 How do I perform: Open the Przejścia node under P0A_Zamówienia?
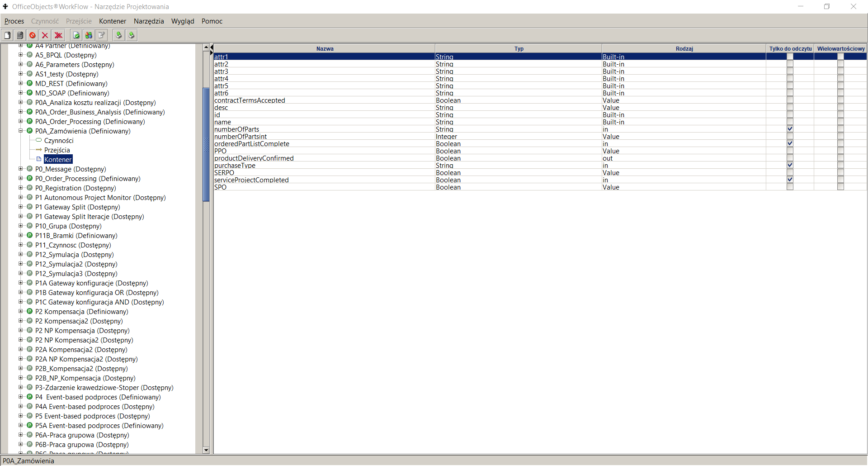[57, 150]
